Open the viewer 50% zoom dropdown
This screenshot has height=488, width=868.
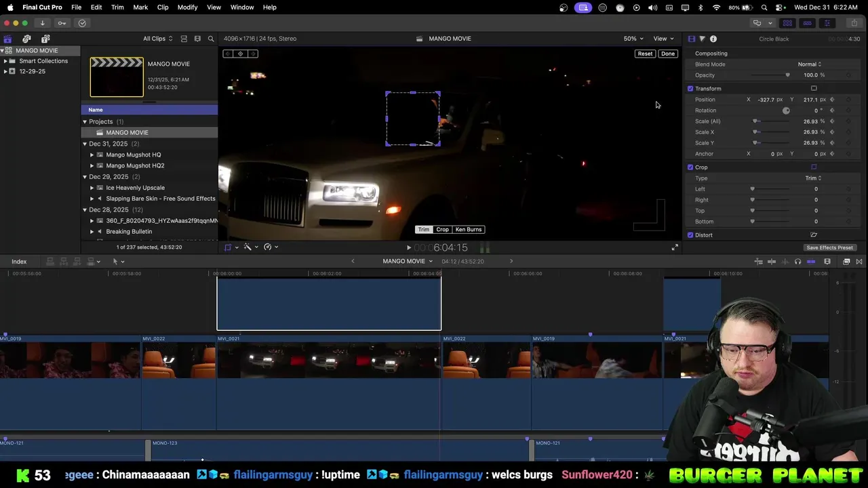[633, 39]
